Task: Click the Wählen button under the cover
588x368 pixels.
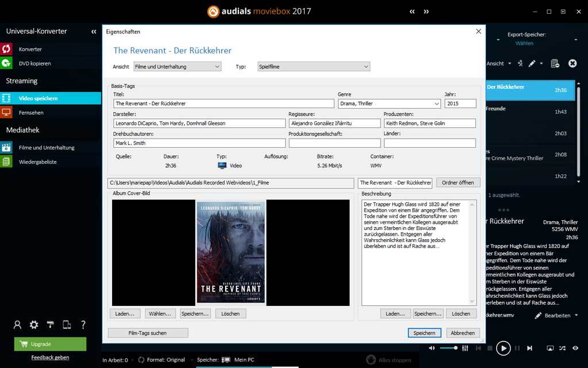Action: click(x=160, y=313)
